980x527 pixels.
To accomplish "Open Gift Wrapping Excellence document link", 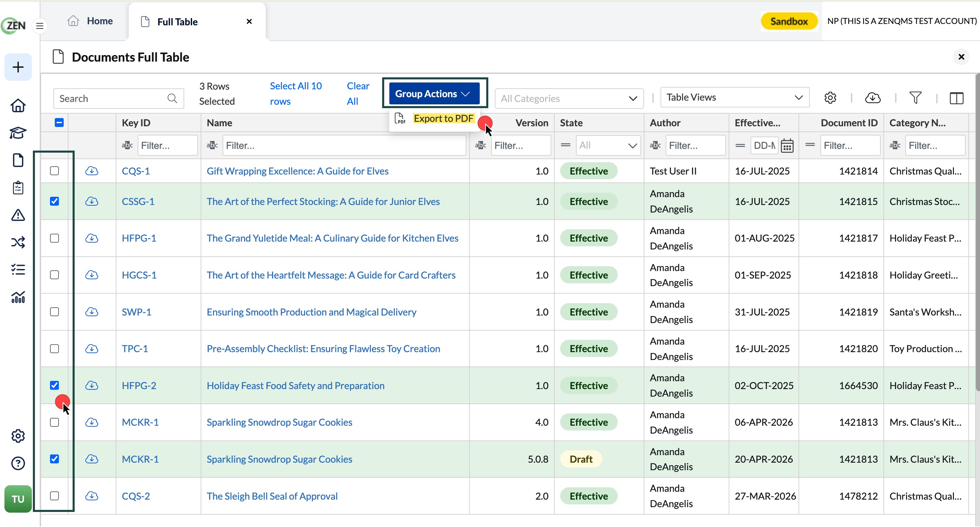I will click(298, 171).
